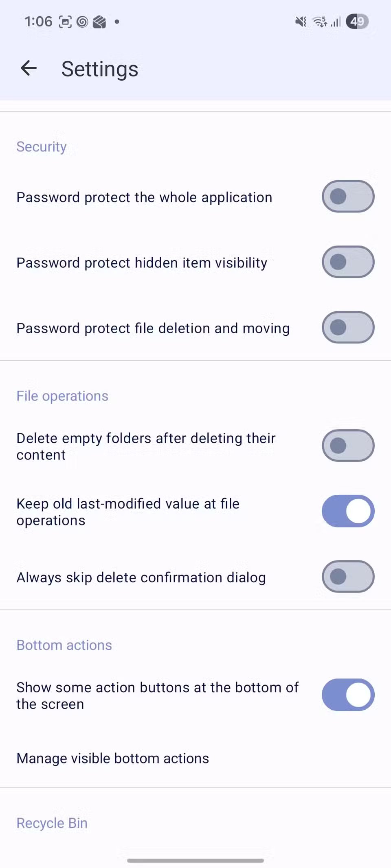391x868 pixels.
Task: Enable password protect file deletion and moving
Action: pos(348,328)
